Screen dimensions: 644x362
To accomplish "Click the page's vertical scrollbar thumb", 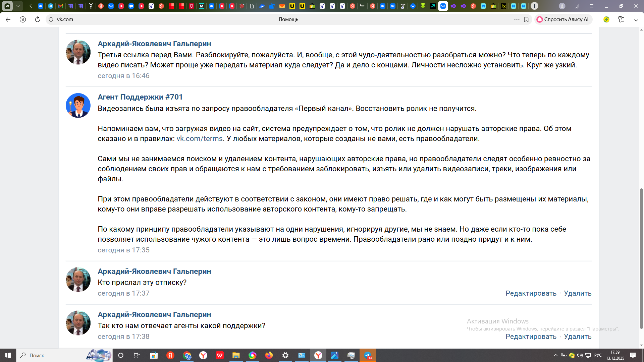I will pos(641,258).
